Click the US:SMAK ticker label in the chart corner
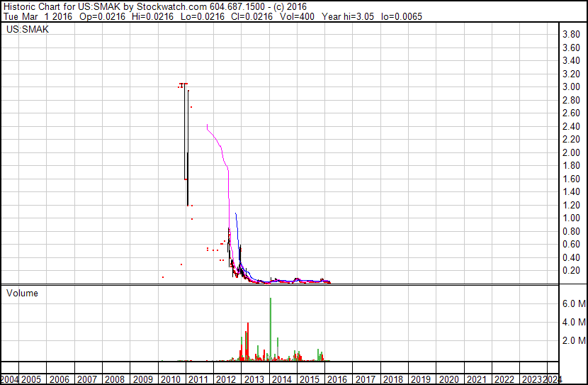The height and width of the screenshot is (385, 588). [x=28, y=30]
